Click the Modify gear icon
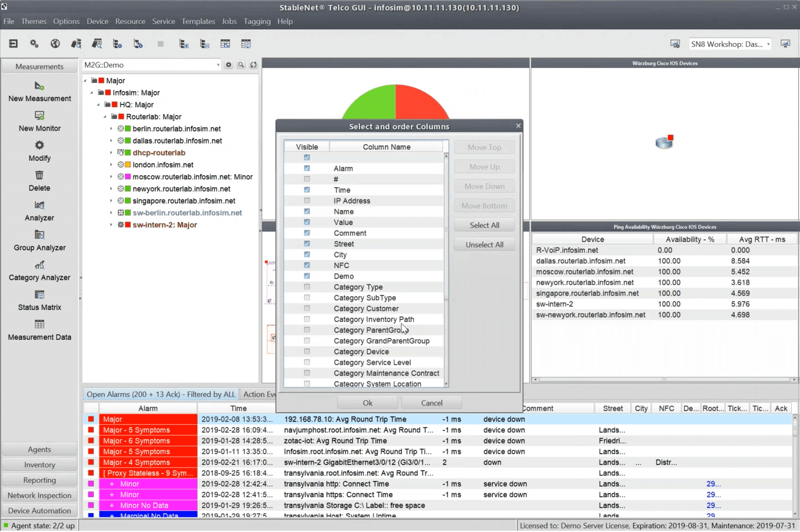Image resolution: width=800 pixels, height=532 pixels. (39, 145)
